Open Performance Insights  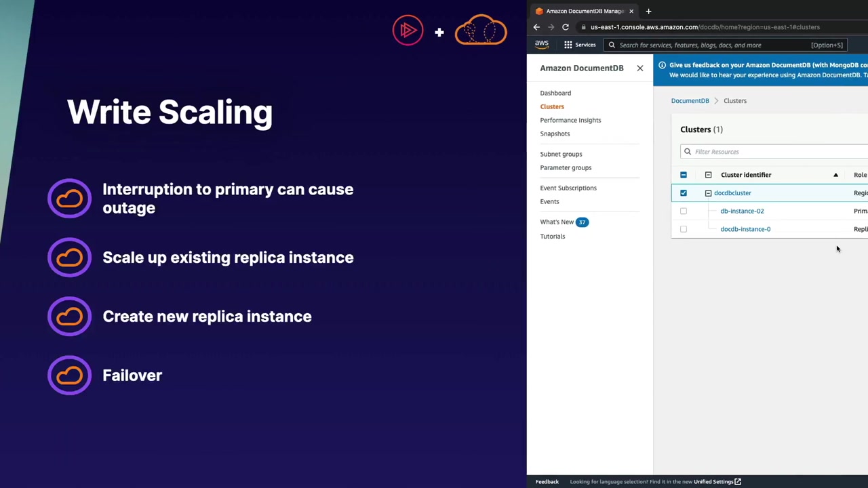point(570,120)
